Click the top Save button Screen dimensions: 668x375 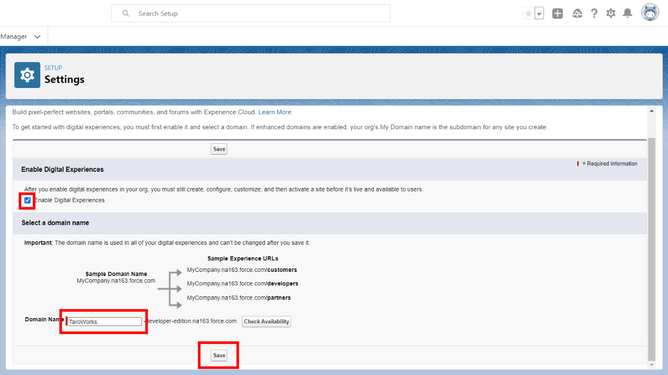pos(219,149)
